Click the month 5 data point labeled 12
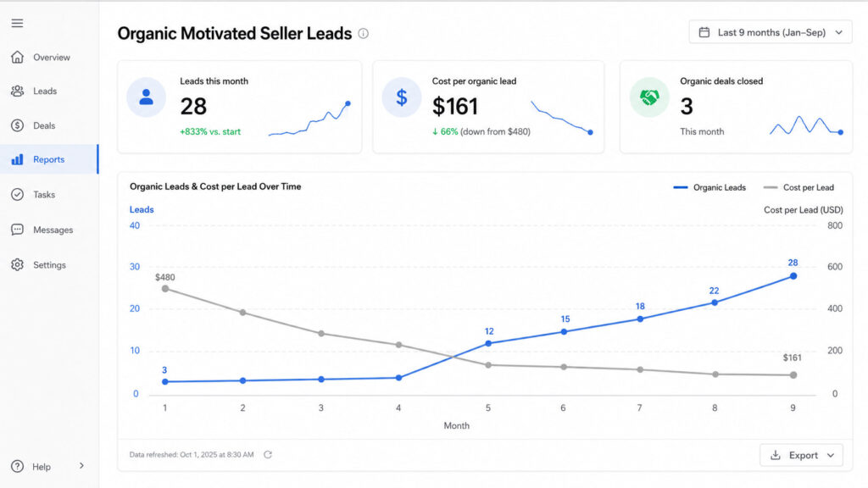Image resolution: width=868 pixels, height=488 pixels. (x=488, y=344)
